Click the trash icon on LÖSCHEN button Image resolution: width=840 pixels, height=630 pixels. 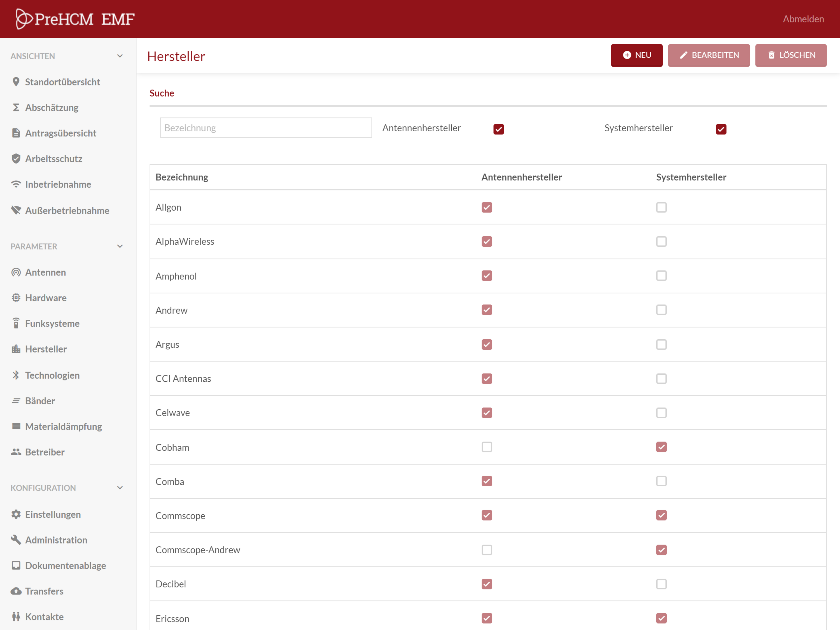coord(771,55)
